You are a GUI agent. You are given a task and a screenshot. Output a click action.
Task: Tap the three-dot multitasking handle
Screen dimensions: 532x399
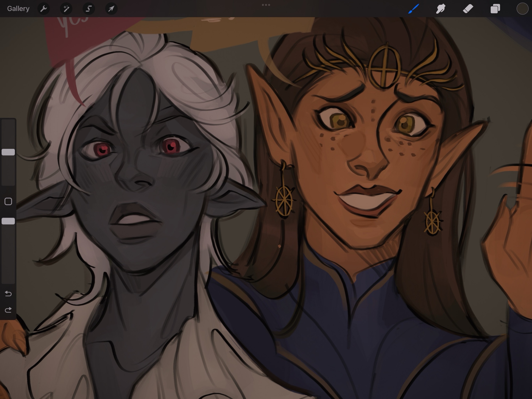click(x=266, y=5)
